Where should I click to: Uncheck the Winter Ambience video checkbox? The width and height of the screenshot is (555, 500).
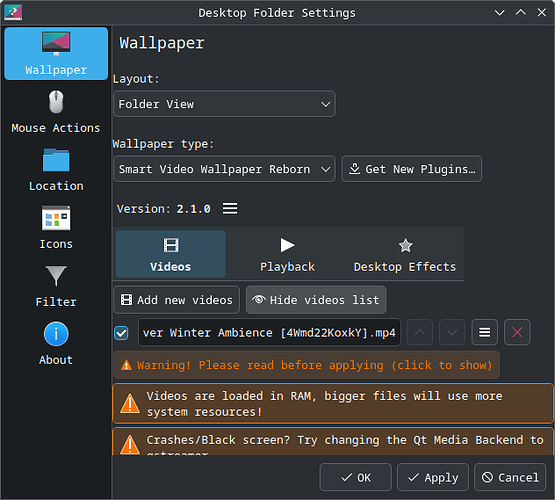click(121, 333)
